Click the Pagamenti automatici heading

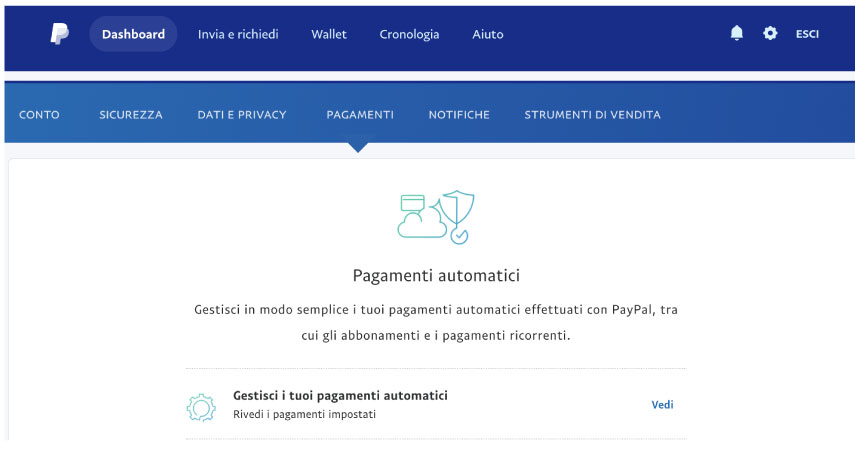436,275
